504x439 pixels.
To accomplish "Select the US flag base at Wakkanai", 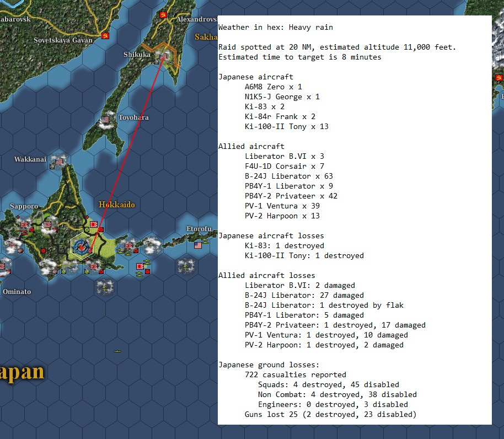I will [59, 162].
